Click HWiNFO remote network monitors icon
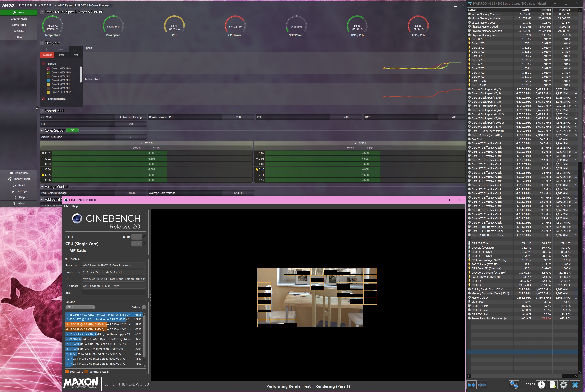This screenshot has height=392, width=585. coord(514,385)
